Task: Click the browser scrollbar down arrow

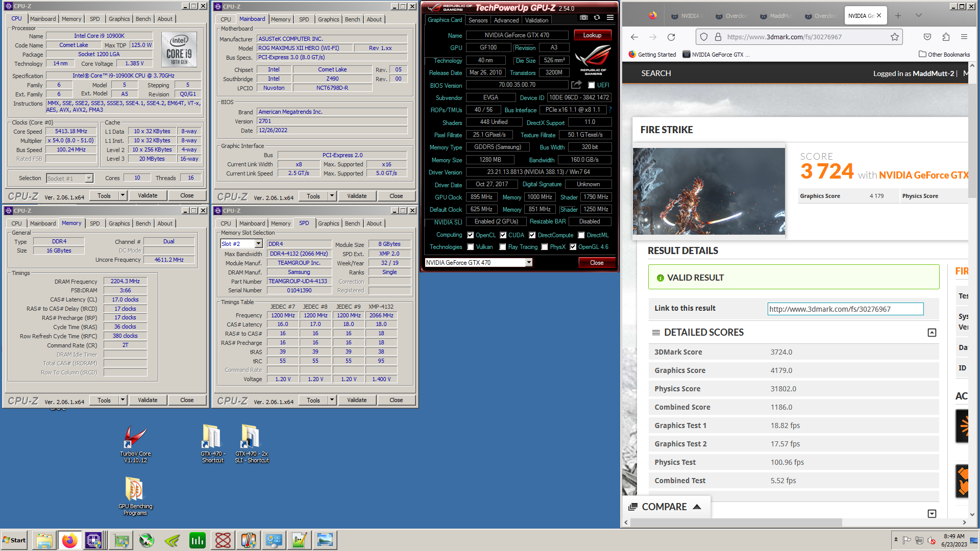Action: tap(972, 514)
